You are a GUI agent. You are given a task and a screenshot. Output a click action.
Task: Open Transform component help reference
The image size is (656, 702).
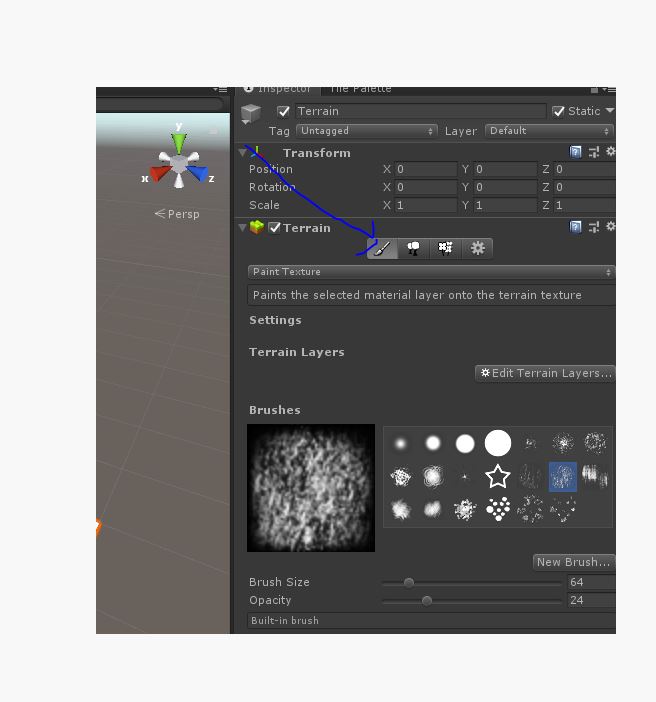(x=575, y=152)
